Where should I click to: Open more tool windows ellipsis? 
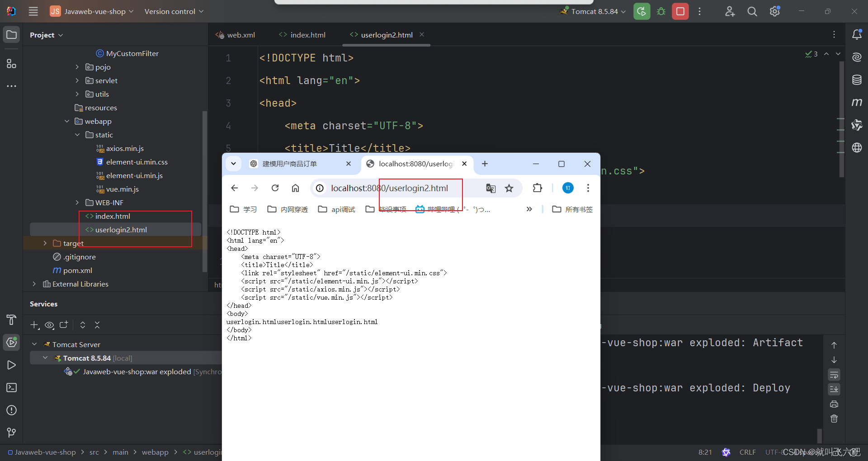click(11, 86)
